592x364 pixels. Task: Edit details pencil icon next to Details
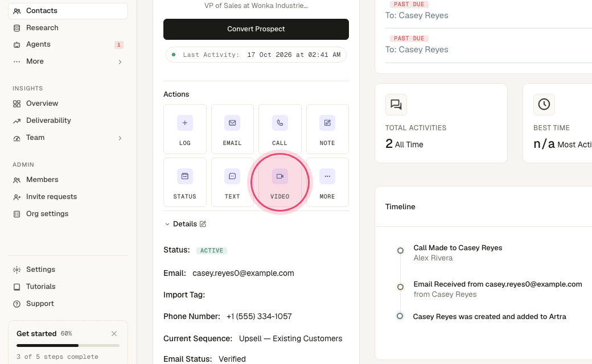[x=203, y=224]
